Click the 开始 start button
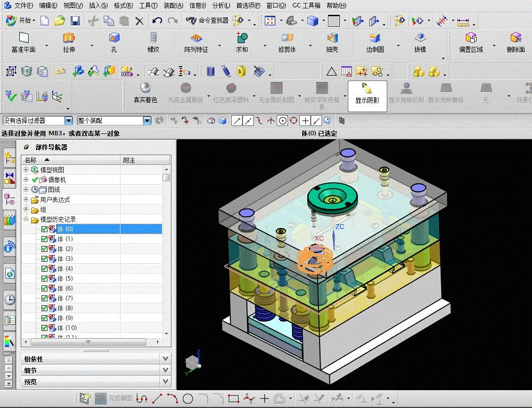Image resolution: width=532 pixels, height=408 pixels. point(20,21)
